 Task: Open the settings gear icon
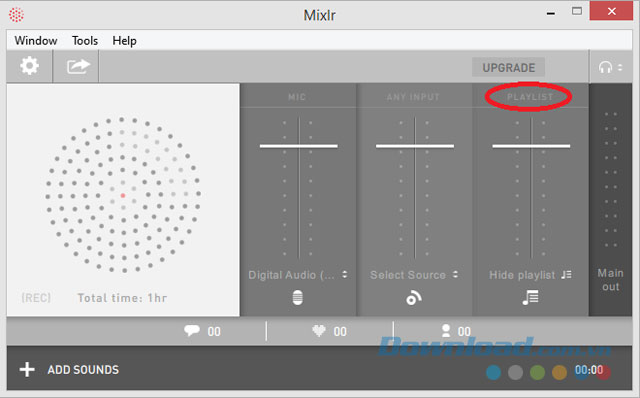[x=29, y=66]
